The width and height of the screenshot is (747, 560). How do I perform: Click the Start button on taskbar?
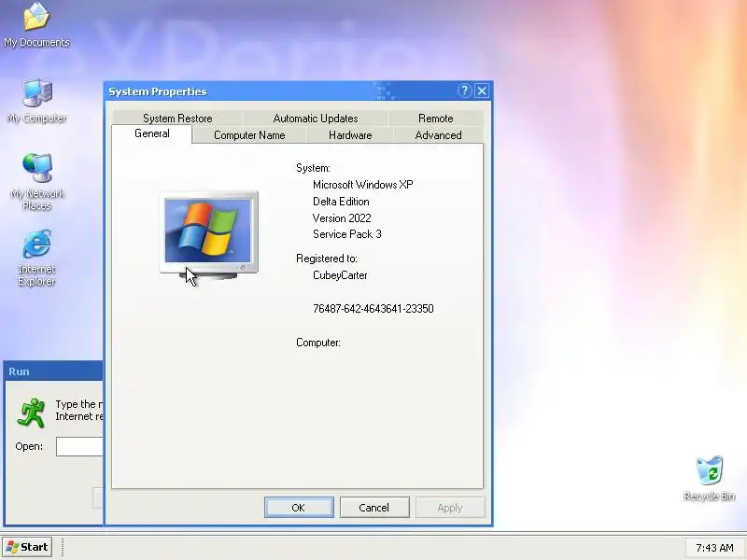tap(27, 547)
